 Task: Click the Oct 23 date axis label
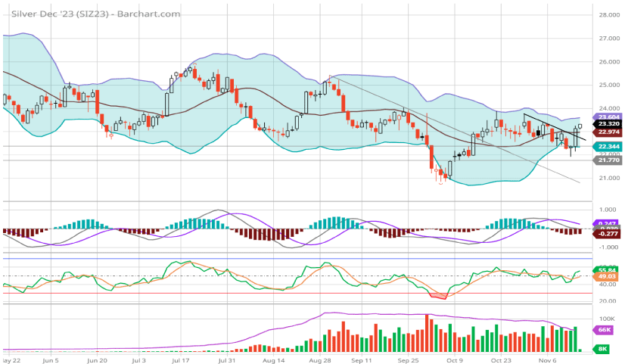click(x=501, y=361)
